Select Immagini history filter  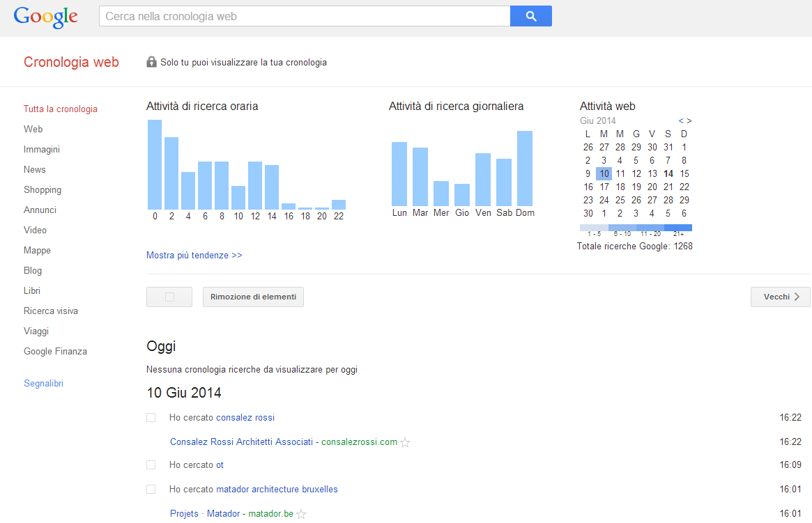[x=41, y=149]
